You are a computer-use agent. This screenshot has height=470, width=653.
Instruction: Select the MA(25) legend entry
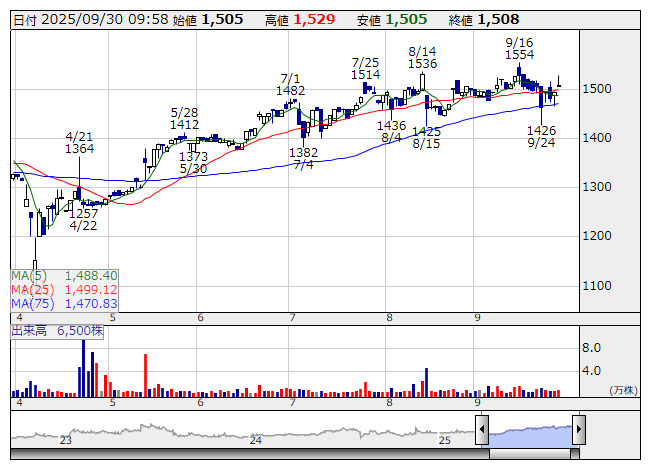(65, 289)
